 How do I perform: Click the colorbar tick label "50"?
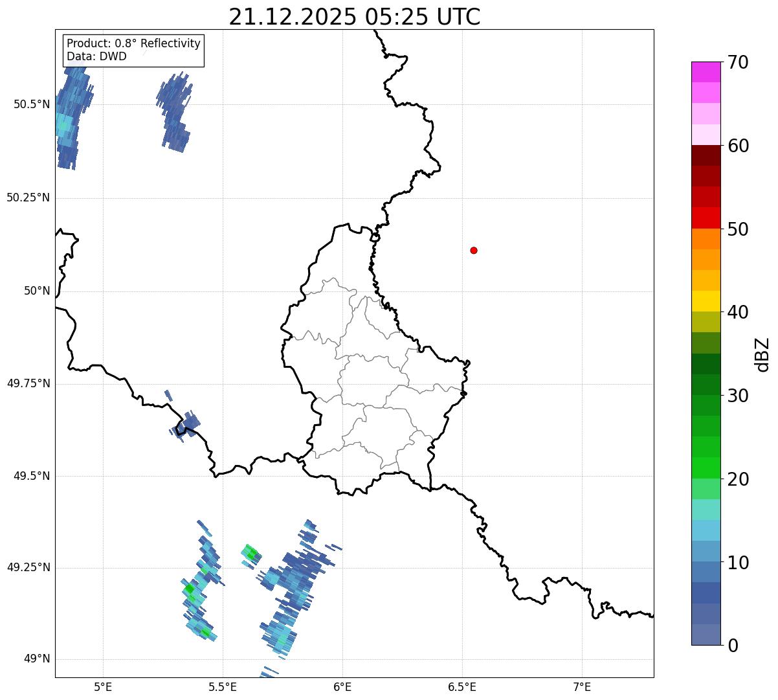[738, 229]
